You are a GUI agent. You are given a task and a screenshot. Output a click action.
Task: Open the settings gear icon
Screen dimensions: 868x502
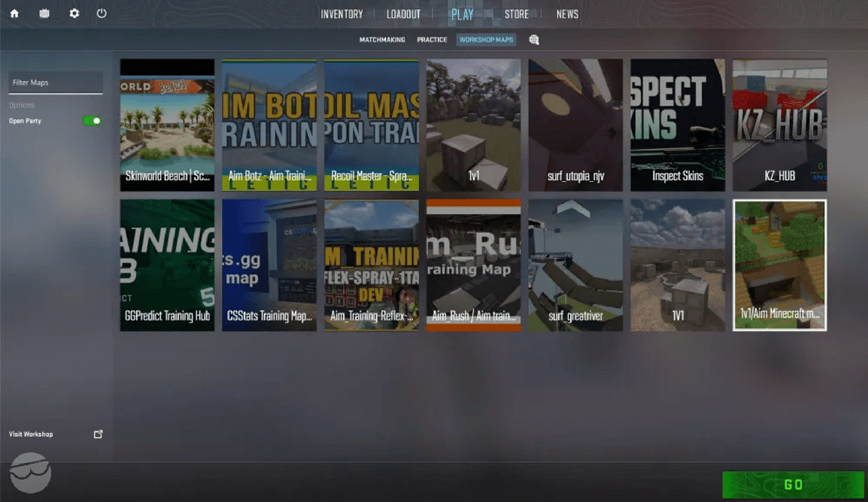(73, 13)
